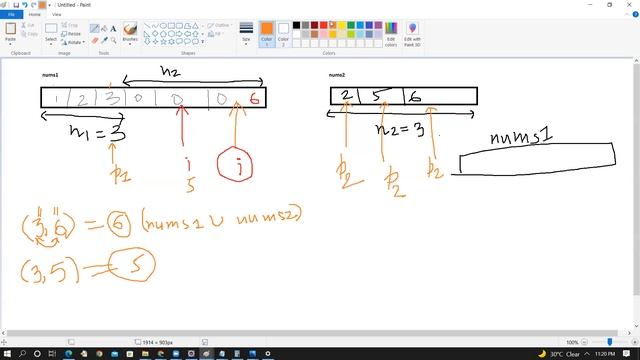This screenshot has width=640, height=360.
Task: Click the Save icon in quick access toolbar
Action: pyautogui.click(x=16, y=5)
